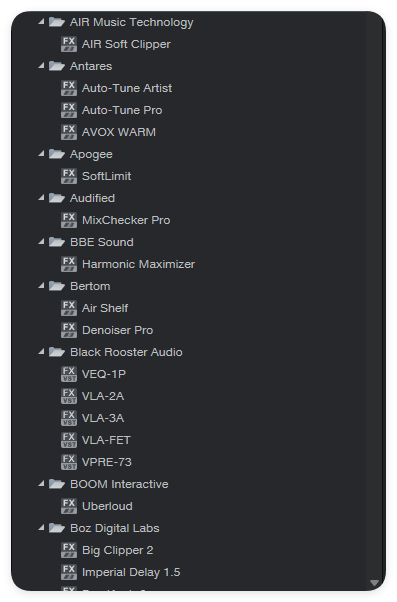Select the SoftLimit plugin entry
Image resolution: width=397 pixels, height=602 pixels.
106,176
